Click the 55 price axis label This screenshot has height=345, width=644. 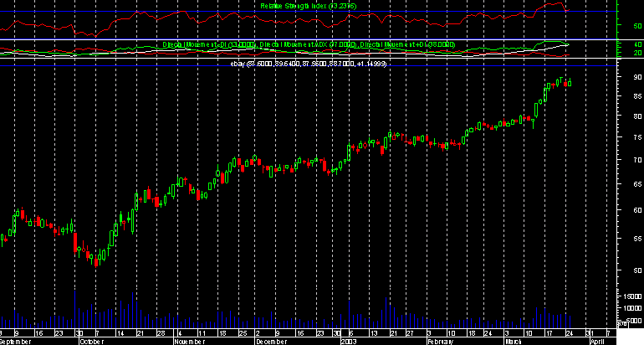point(637,239)
